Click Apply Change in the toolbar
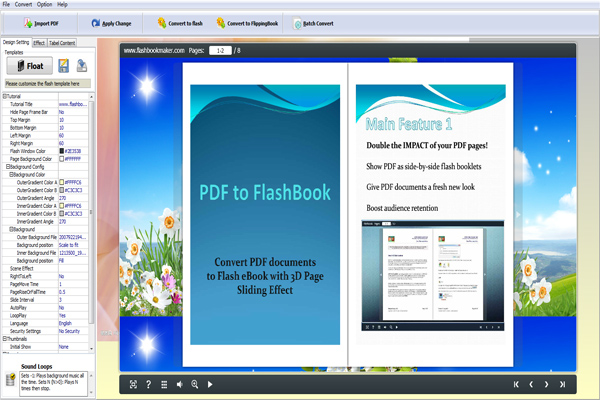The width and height of the screenshot is (600, 400). pos(111,23)
